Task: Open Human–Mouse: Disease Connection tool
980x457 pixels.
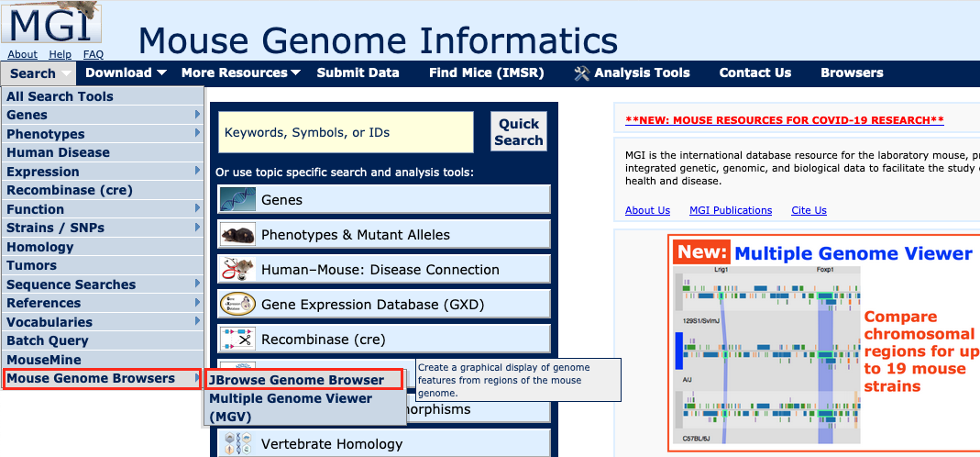Action: [384, 270]
